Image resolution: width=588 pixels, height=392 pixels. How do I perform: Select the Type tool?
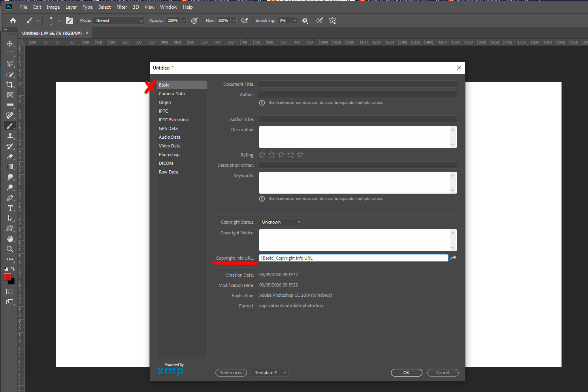tap(10, 208)
